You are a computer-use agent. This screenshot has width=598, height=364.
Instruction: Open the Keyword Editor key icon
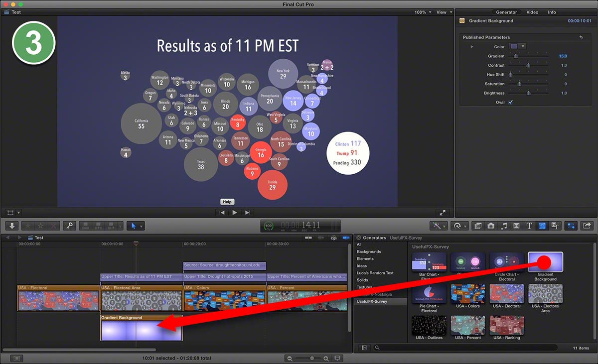click(x=69, y=226)
